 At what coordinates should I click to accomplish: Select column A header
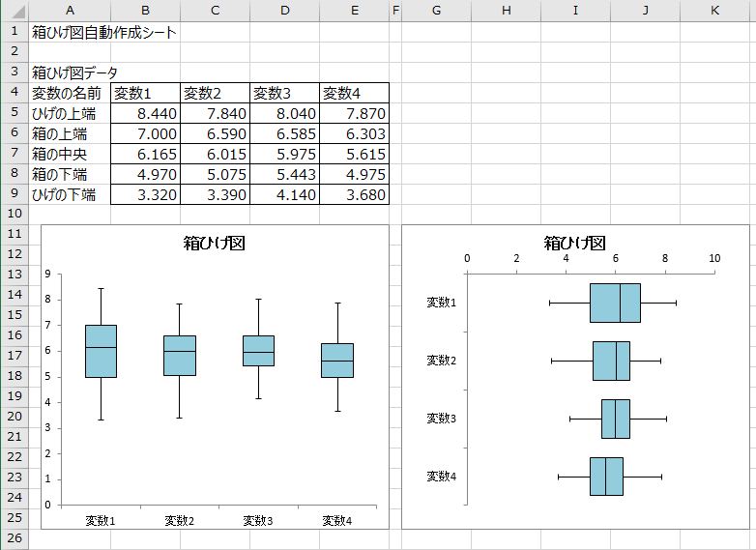70,11
